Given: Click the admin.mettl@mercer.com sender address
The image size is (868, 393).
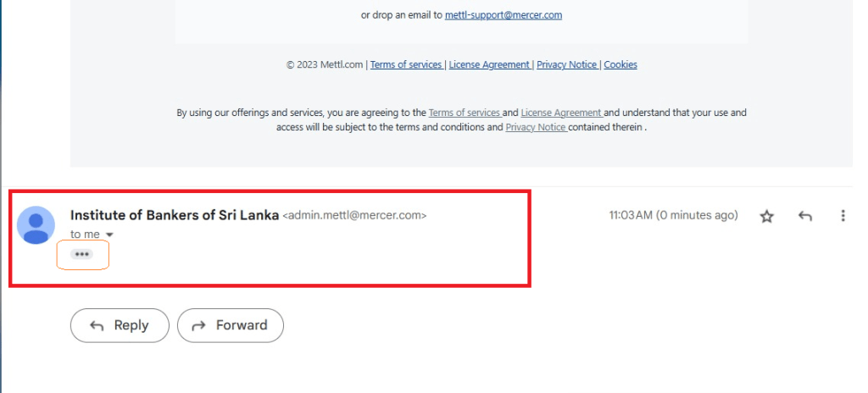Looking at the screenshot, I should click(x=354, y=215).
